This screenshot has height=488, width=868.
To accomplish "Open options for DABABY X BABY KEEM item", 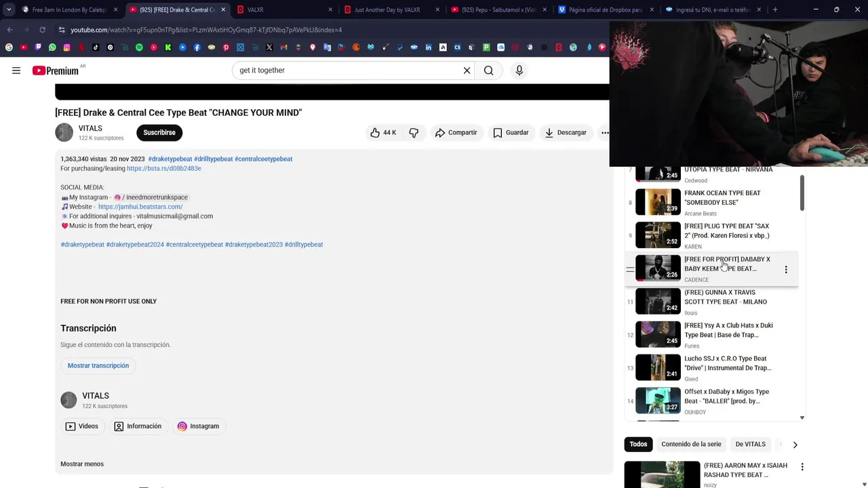I will [786, 270].
